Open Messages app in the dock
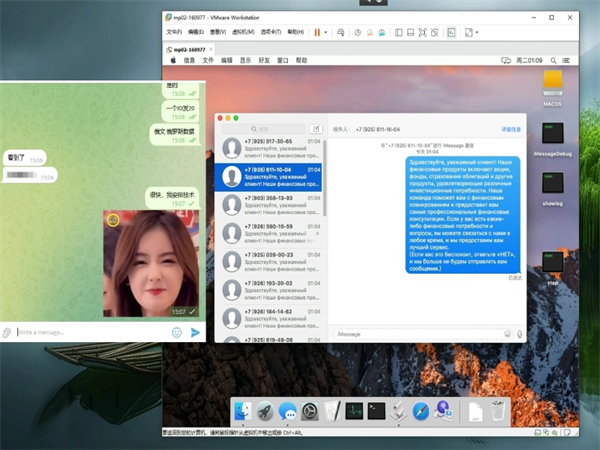This screenshot has width=600, height=450. point(288,410)
